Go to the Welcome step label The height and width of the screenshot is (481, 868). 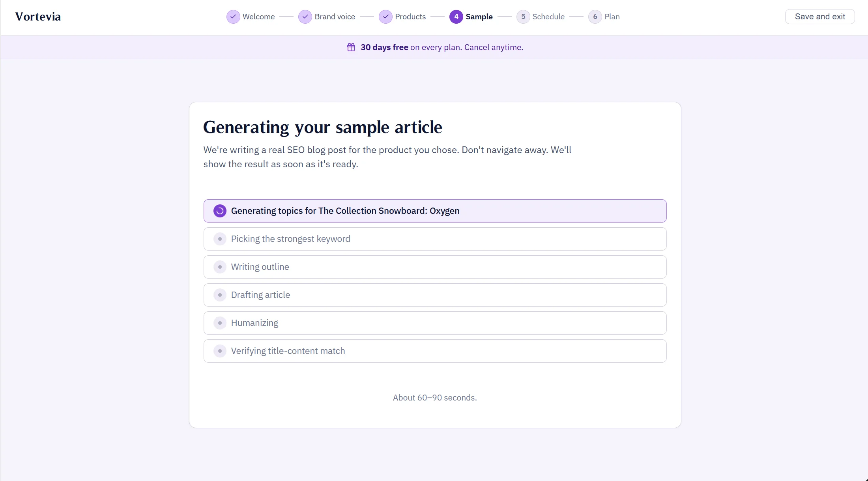[258, 17]
